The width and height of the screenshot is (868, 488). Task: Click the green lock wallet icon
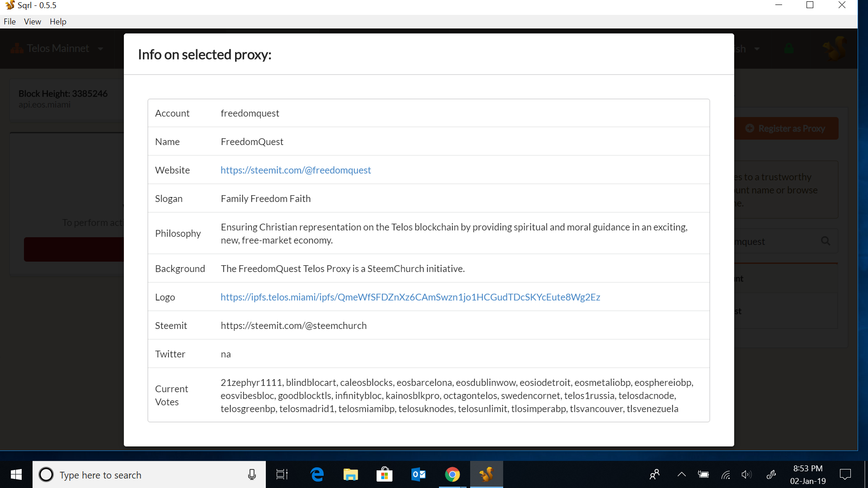[x=789, y=49]
